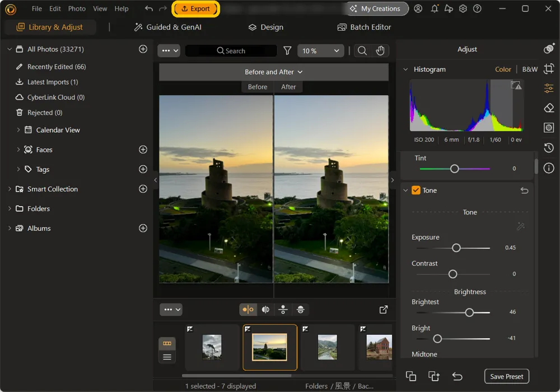The height and width of the screenshot is (392, 560).
Task: Open My Creations
Action: tap(375, 8)
